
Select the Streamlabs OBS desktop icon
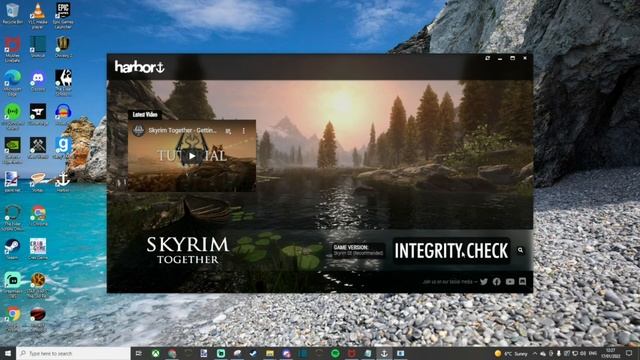(x=12, y=284)
